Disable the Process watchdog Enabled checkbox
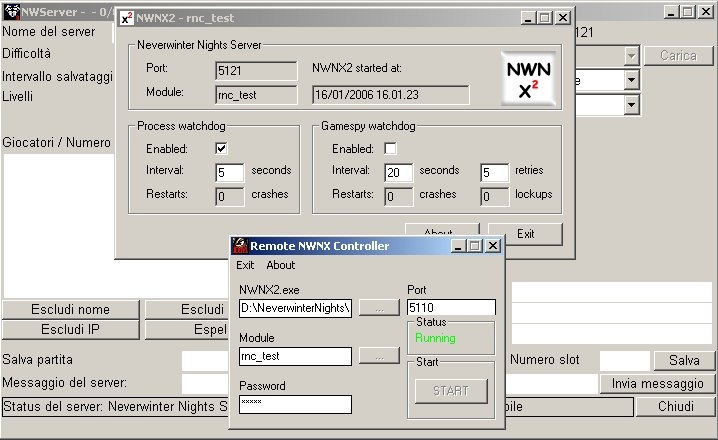 click(x=222, y=149)
